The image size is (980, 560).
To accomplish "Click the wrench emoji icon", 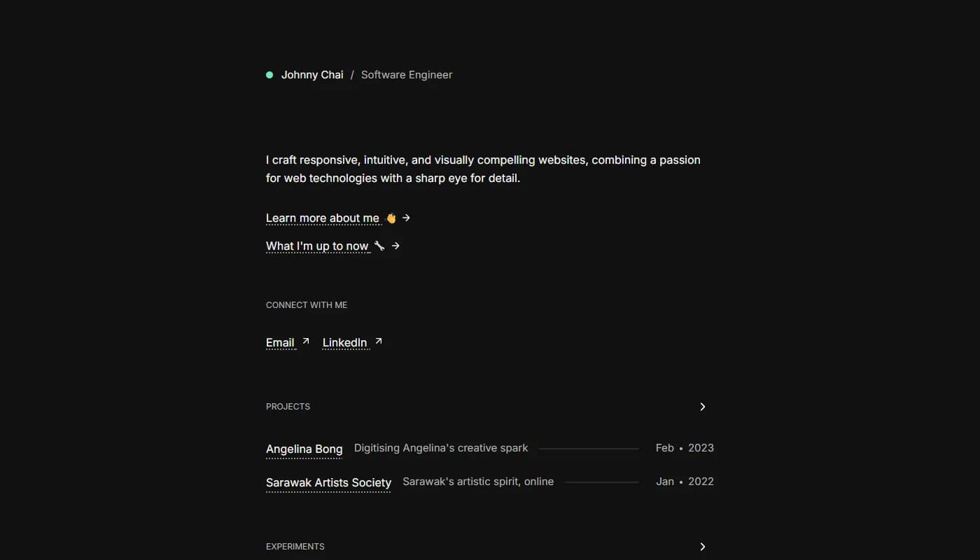I will click(x=379, y=246).
